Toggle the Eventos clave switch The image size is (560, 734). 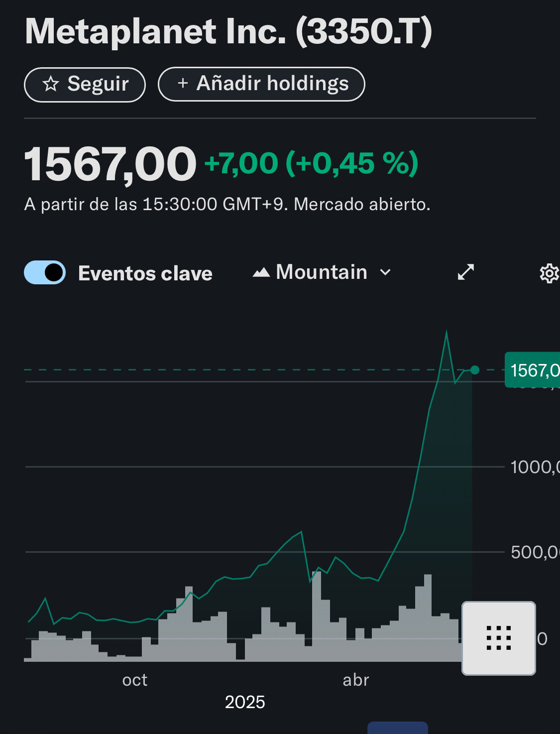[x=45, y=272]
